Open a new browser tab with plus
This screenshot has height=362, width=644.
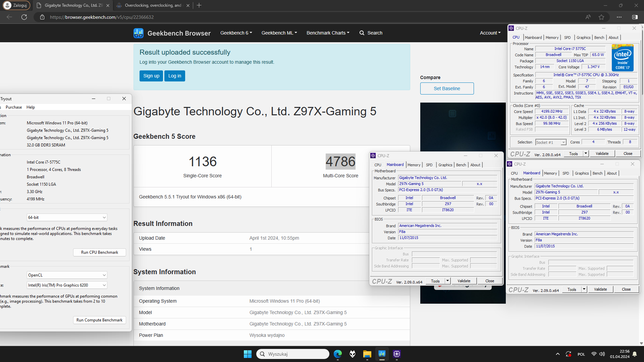pos(199,5)
